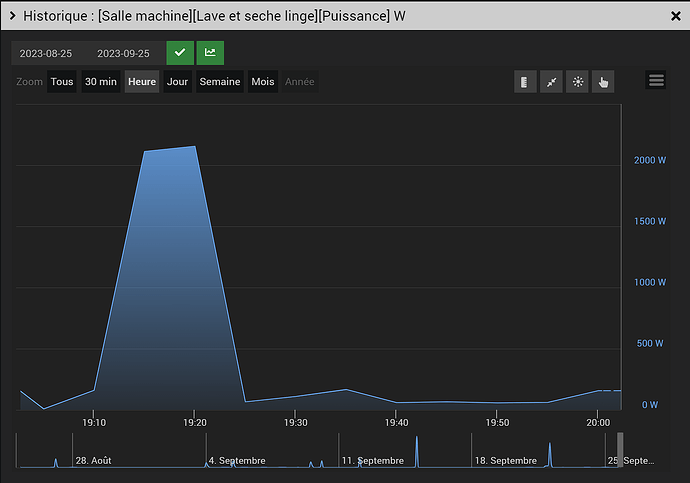
Task: Click the 2000 W peak on the chart
Action: pos(193,147)
